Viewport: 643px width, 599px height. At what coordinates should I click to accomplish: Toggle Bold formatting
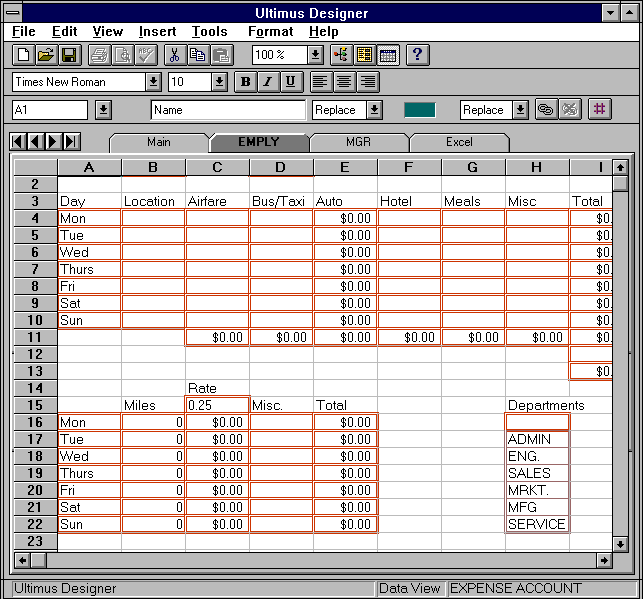(x=245, y=82)
